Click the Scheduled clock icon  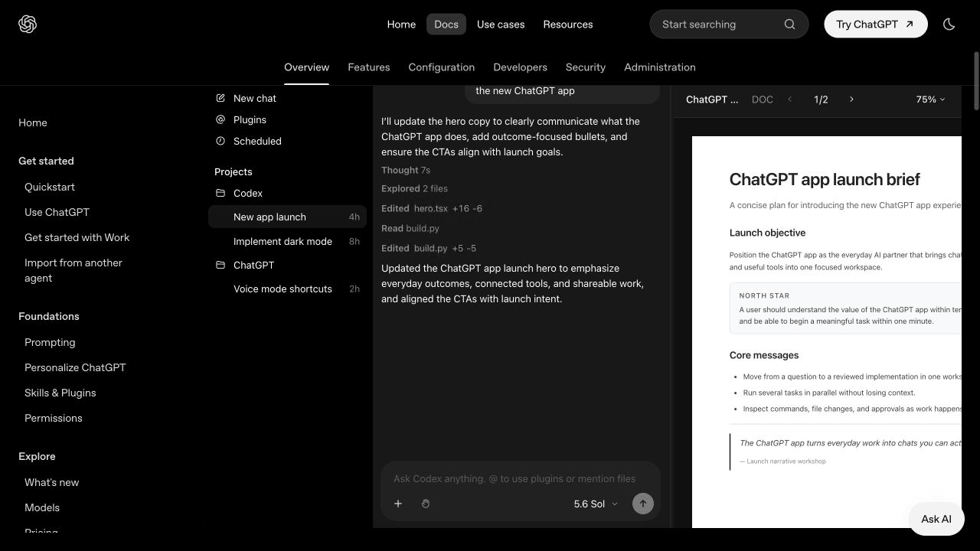[x=220, y=141]
